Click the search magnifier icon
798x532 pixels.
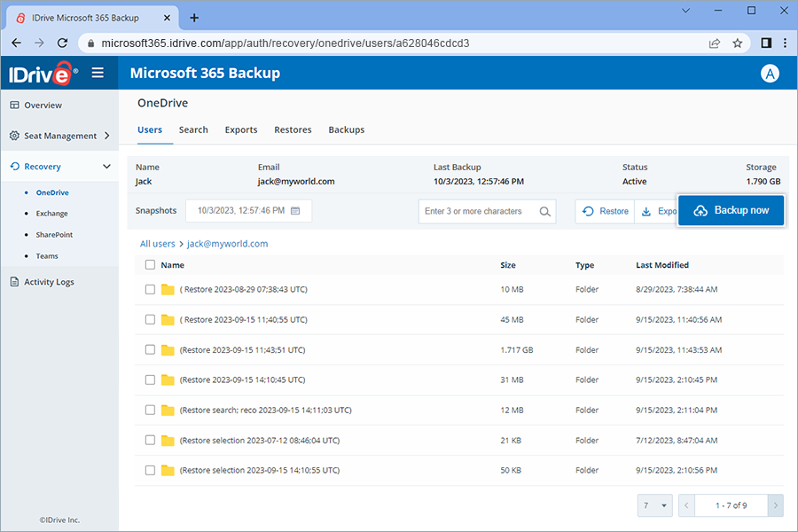pyautogui.click(x=544, y=211)
